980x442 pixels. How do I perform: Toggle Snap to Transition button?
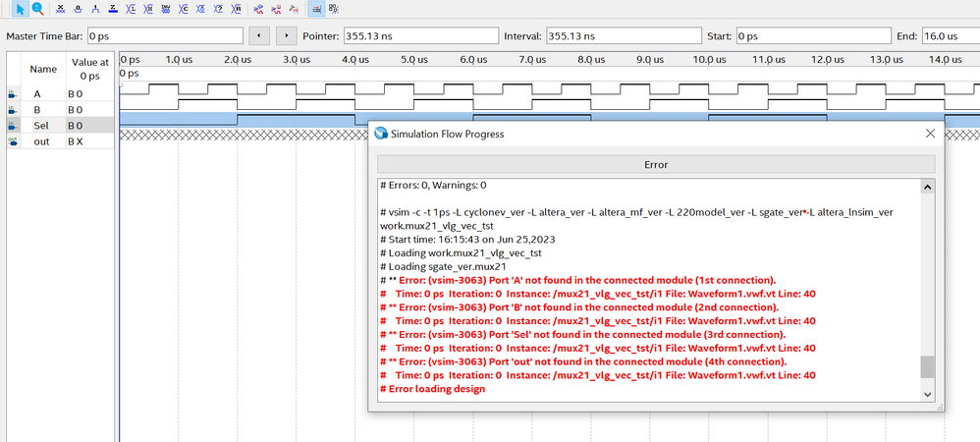(334, 9)
